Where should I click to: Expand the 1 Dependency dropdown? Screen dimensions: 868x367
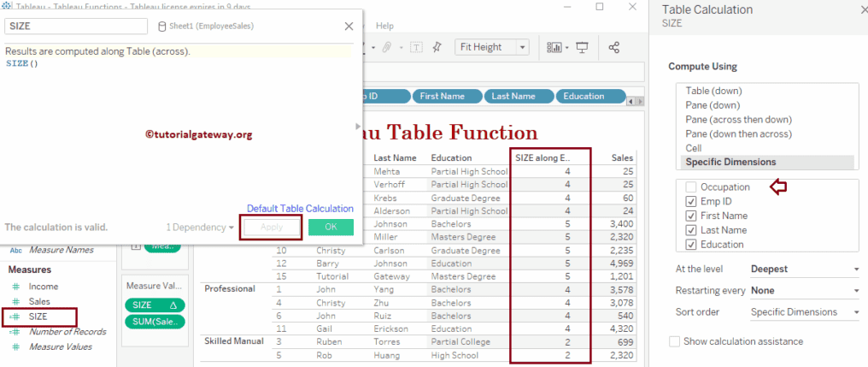click(x=200, y=228)
